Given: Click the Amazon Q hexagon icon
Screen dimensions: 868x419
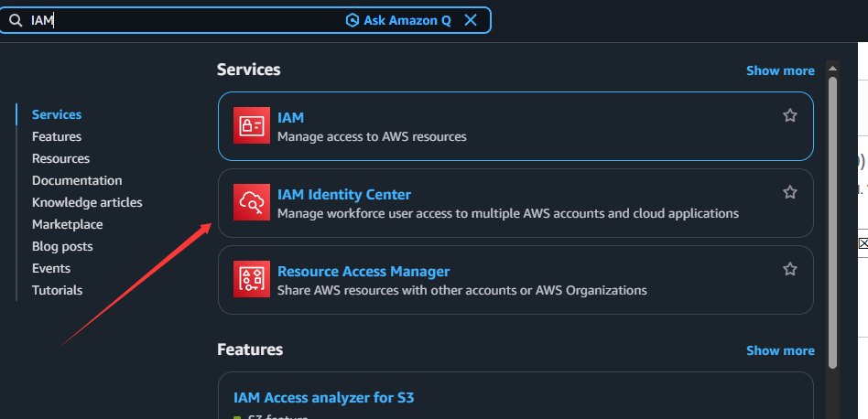Looking at the screenshot, I should pos(353,20).
